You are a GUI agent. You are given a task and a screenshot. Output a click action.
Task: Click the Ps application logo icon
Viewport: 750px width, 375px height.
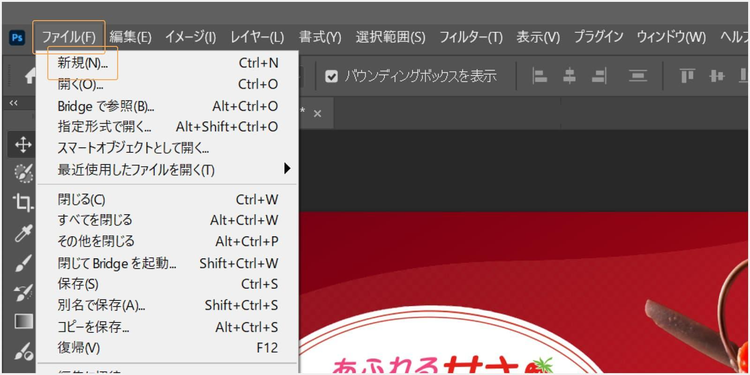[17, 37]
